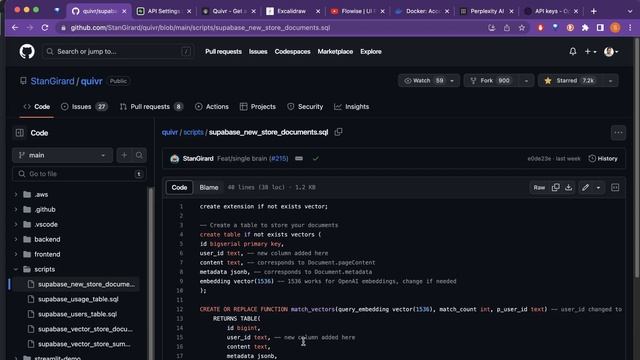Screen dimensions: 640x360
Task: Fork the quivr repository
Action: 491,81
